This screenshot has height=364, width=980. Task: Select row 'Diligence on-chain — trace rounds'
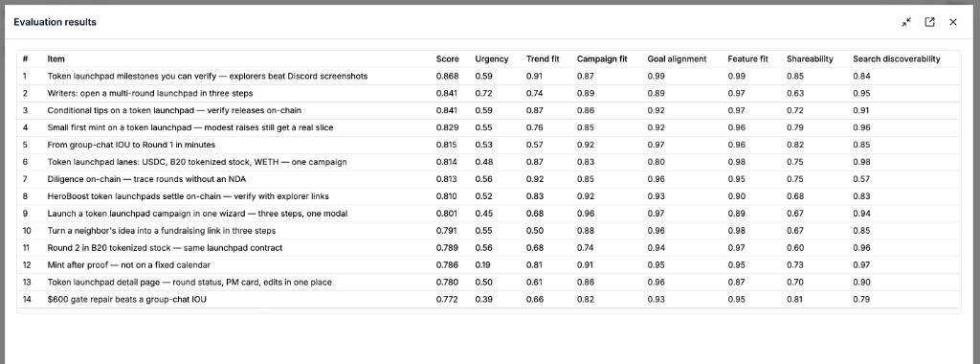click(x=489, y=179)
